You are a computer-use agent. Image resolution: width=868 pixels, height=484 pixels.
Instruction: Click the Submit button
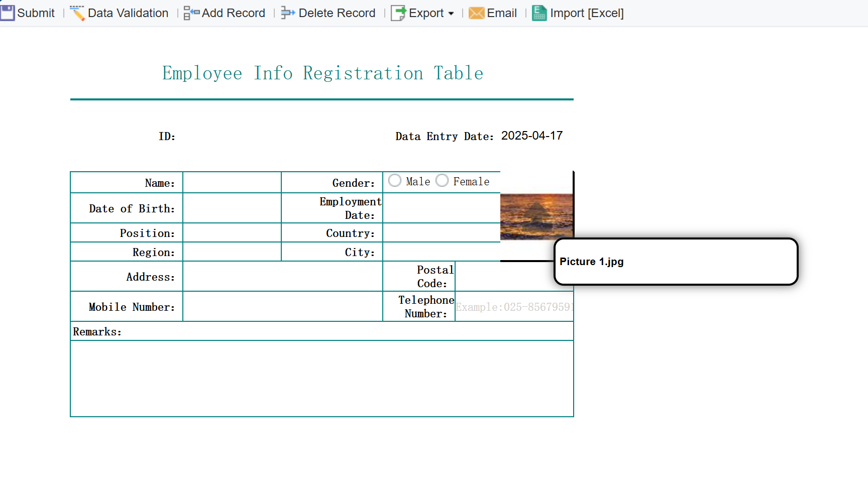[28, 13]
